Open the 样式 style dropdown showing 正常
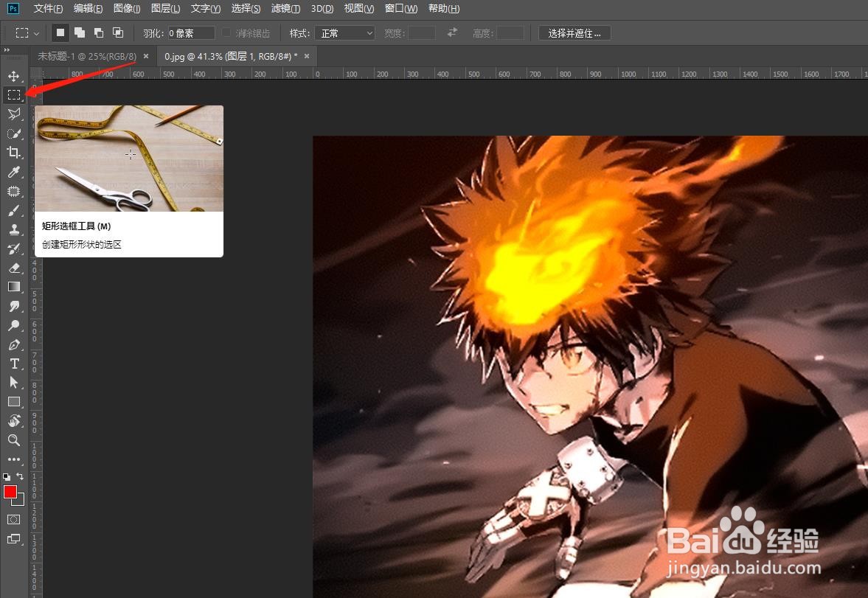The width and height of the screenshot is (868, 598). tap(345, 33)
